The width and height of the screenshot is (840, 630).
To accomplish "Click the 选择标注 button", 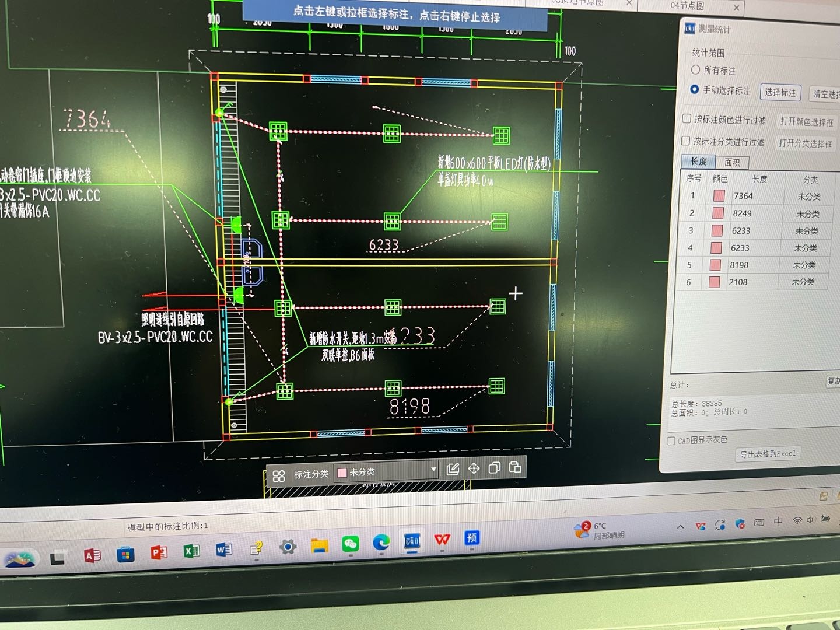I will [780, 92].
